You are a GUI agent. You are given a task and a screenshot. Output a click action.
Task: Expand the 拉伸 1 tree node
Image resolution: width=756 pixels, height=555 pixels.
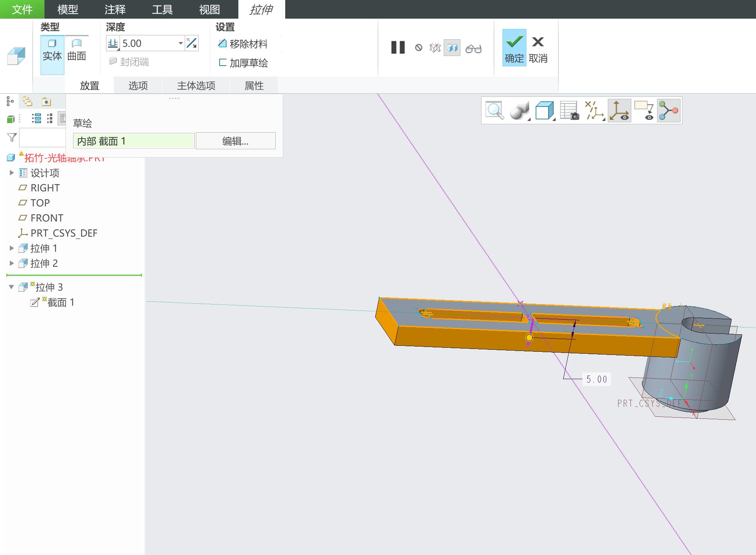[x=12, y=248]
